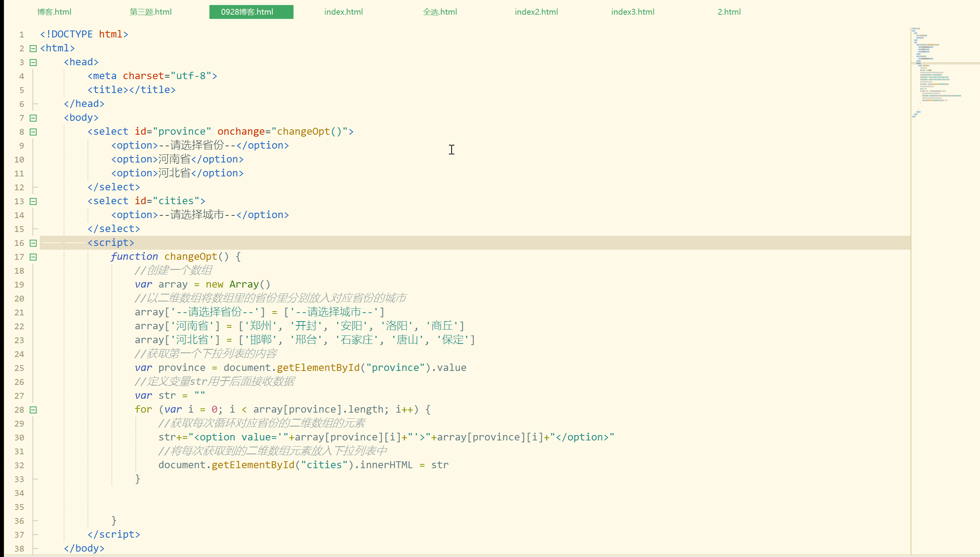Open the 2.html tab
Screen dimensions: 980x557
point(729,12)
